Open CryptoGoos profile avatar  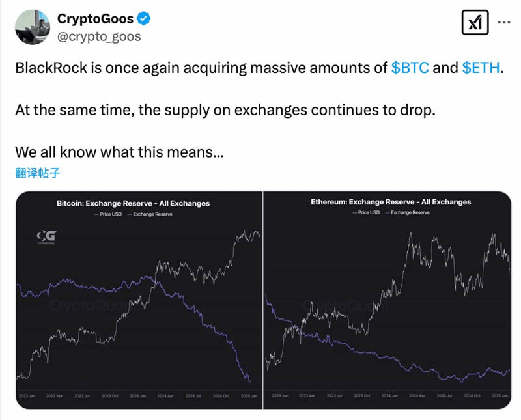coord(33,27)
